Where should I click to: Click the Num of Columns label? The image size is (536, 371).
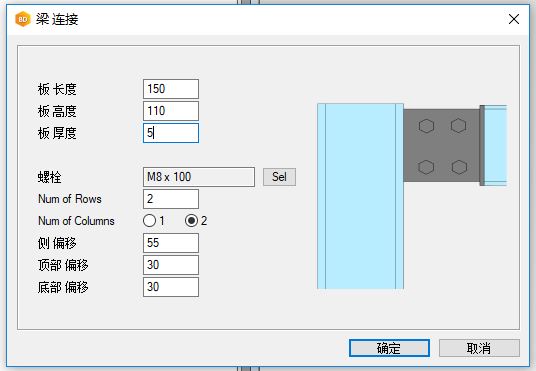pyautogui.click(x=76, y=221)
